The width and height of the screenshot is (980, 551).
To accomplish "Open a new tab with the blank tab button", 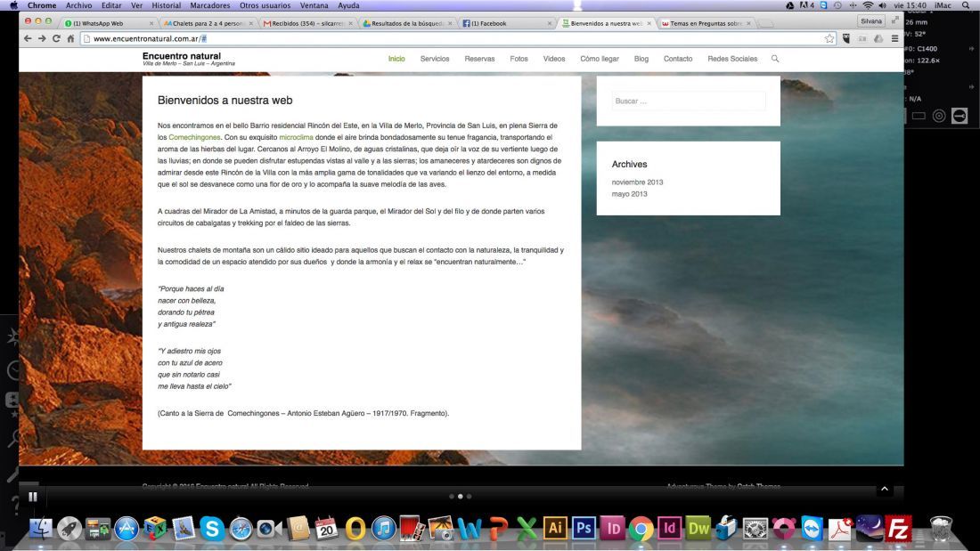I will coord(766,23).
